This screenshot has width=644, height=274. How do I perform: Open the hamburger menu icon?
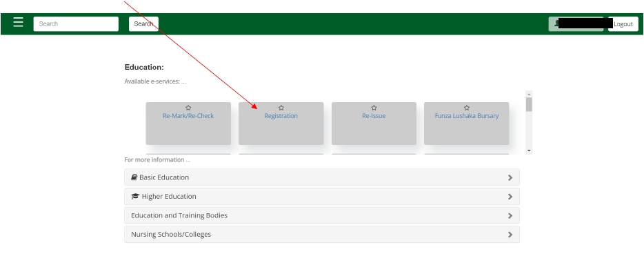(18, 22)
